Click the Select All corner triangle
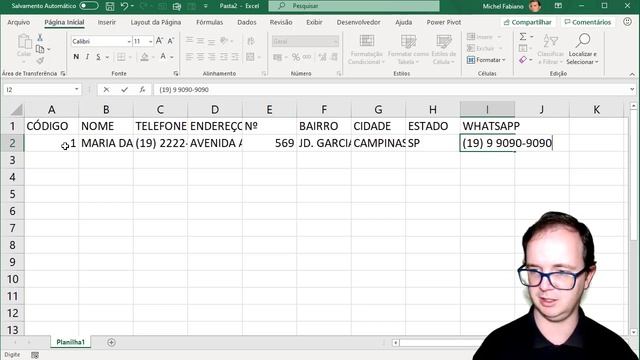This screenshot has width=640, height=360. [x=17, y=110]
